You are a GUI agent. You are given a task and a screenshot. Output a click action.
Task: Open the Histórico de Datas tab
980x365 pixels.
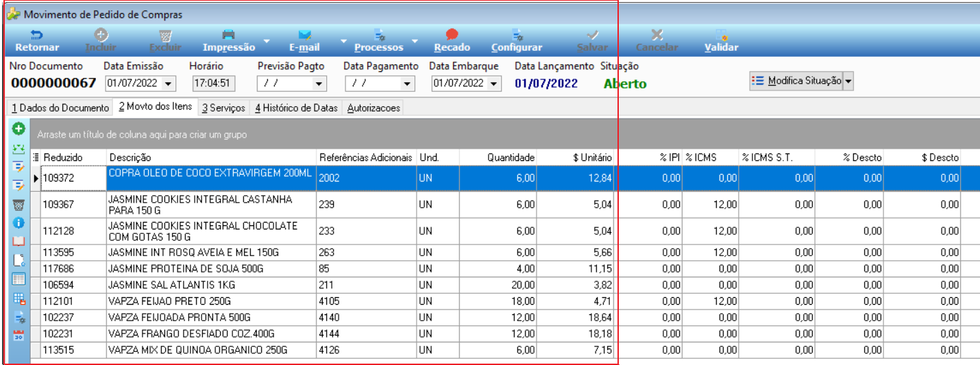(297, 108)
